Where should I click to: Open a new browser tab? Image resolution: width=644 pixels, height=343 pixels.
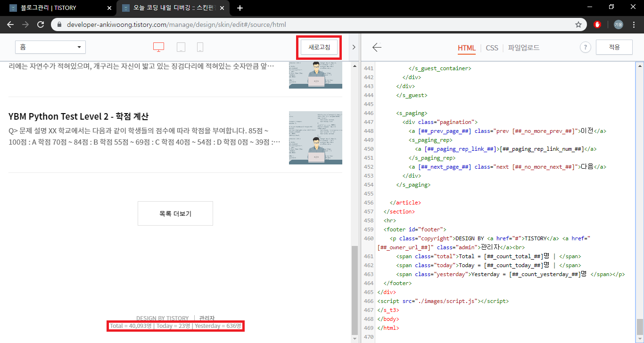coord(240,8)
